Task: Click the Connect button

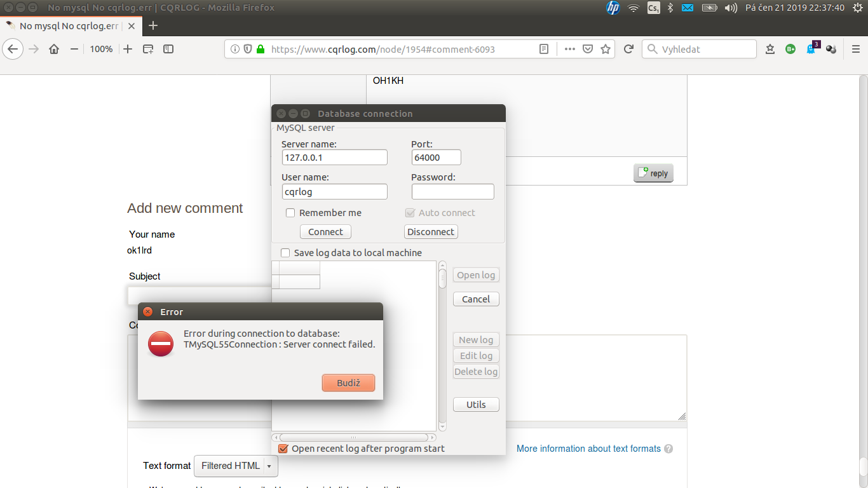Action: coord(325,232)
